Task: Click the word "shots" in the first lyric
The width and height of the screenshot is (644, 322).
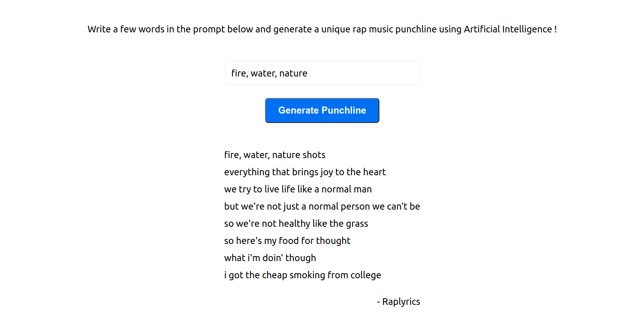Action: coord(314,155)
